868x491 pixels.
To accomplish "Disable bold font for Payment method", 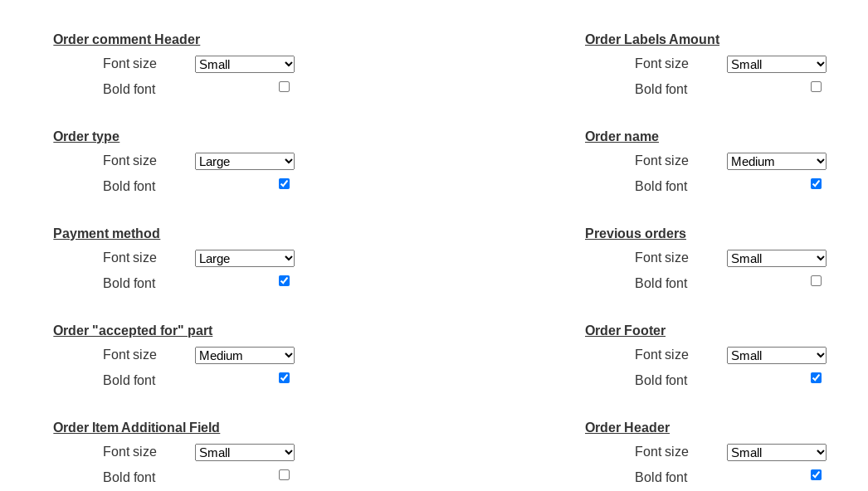I will (284, 281).
